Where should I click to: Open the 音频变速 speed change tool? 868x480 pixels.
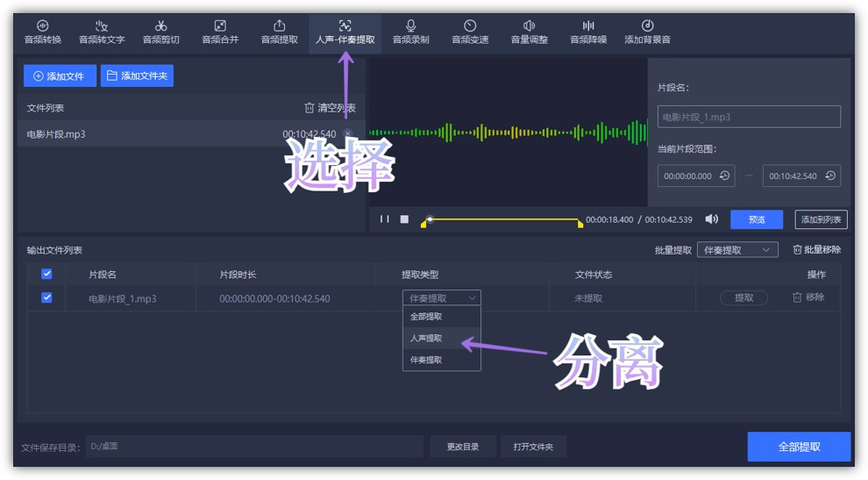click(470, 32)
